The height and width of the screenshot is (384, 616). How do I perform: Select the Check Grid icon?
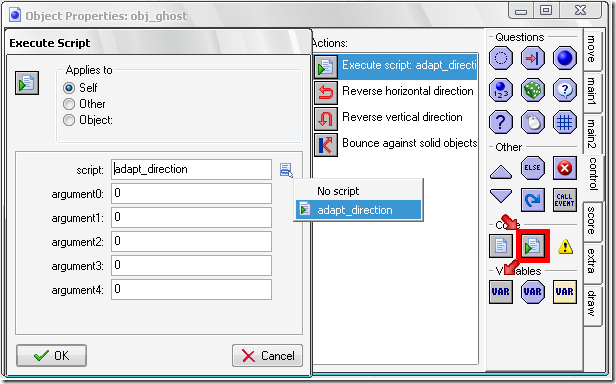[565, 122]
